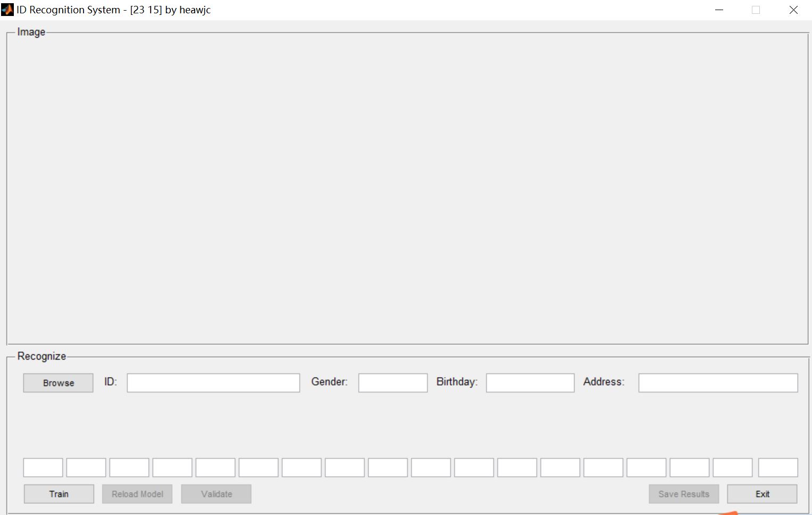The height and width of the screenshot is (515, 812).
Task: Click the Browse button
Action: point(58,383)
